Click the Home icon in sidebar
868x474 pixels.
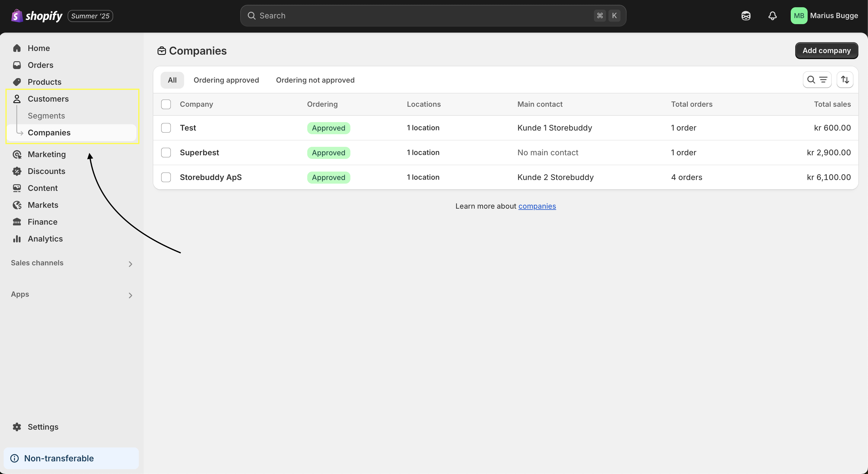tap(17, 48)
